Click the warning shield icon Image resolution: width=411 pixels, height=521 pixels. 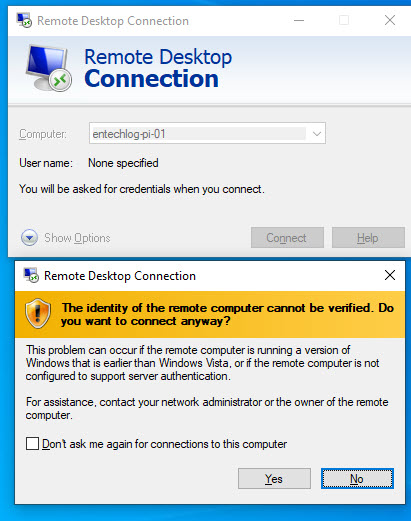(x=38, y=313)
